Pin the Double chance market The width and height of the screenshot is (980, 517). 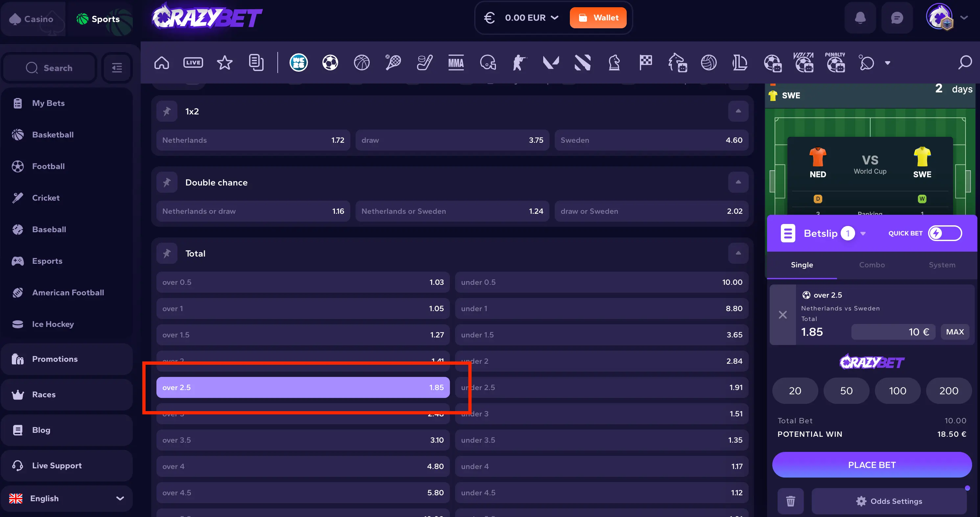pos(167,182)
